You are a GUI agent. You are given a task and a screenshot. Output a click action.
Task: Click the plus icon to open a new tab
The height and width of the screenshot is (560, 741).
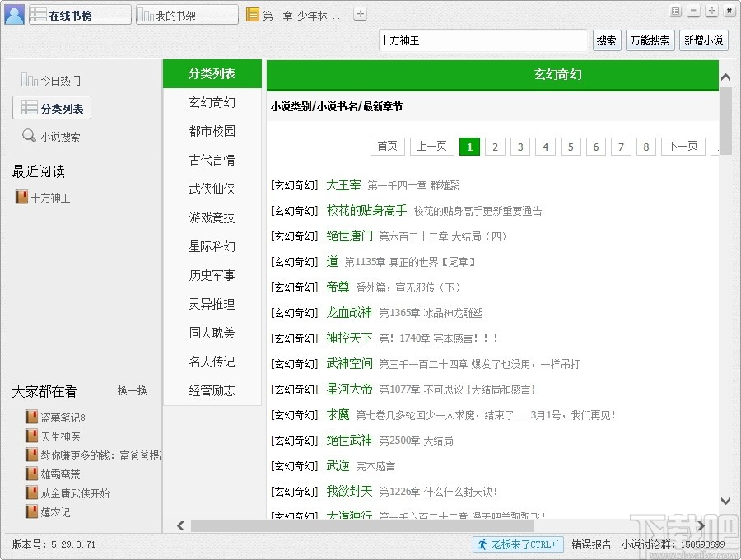[x=358, y=13]
